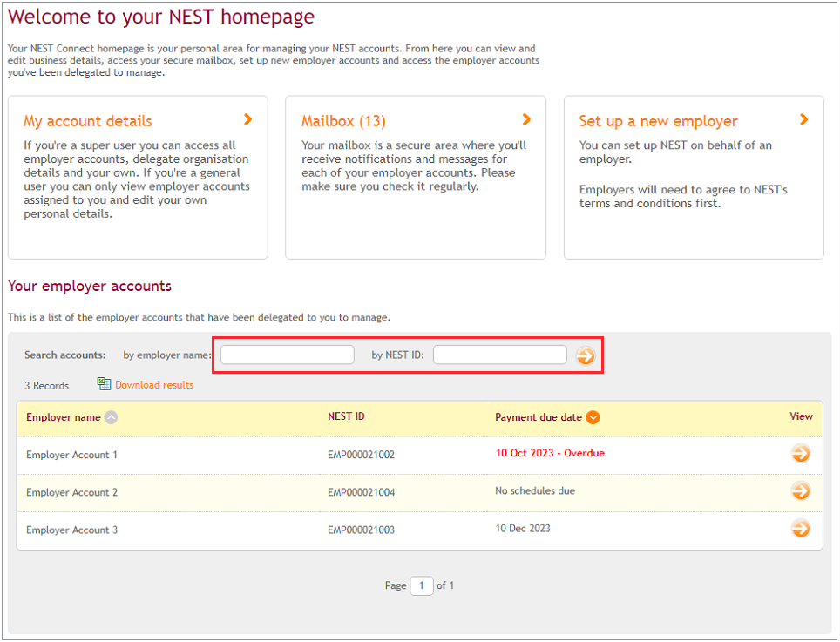Click the orange search arrow button
This screenshot has width=840, height=642.
[585, 355]
